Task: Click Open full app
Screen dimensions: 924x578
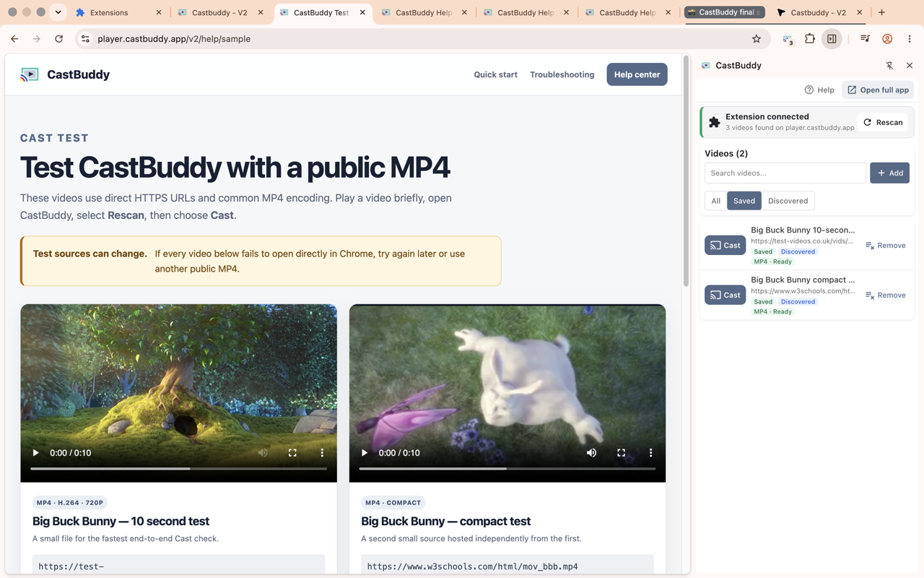Action: pos(878,90)
